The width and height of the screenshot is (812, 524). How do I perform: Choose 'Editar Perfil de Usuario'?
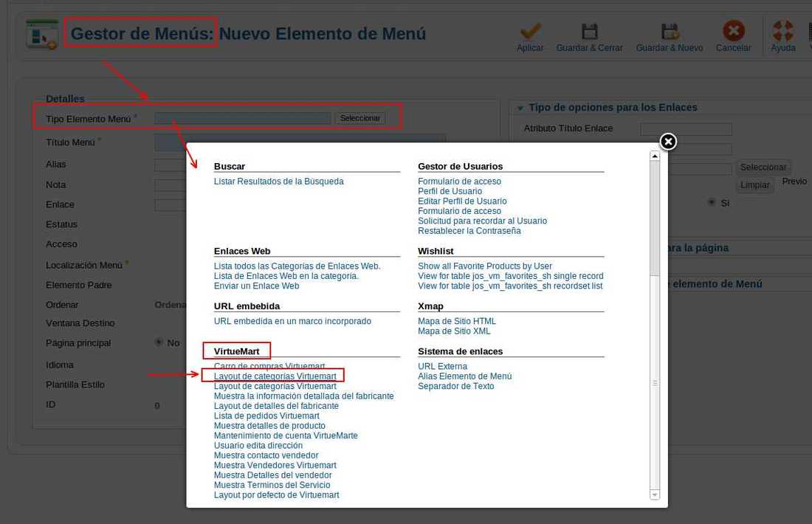coord(462,201)
